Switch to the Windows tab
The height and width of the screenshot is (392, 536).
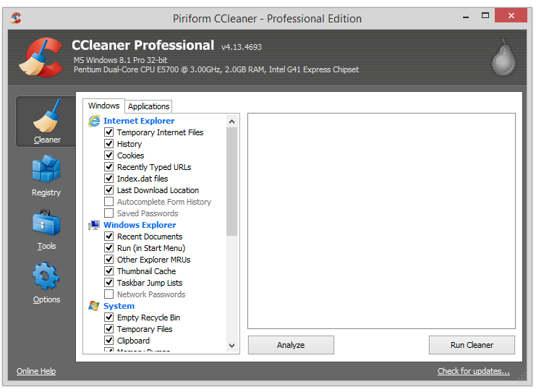(x=103, y=106)
